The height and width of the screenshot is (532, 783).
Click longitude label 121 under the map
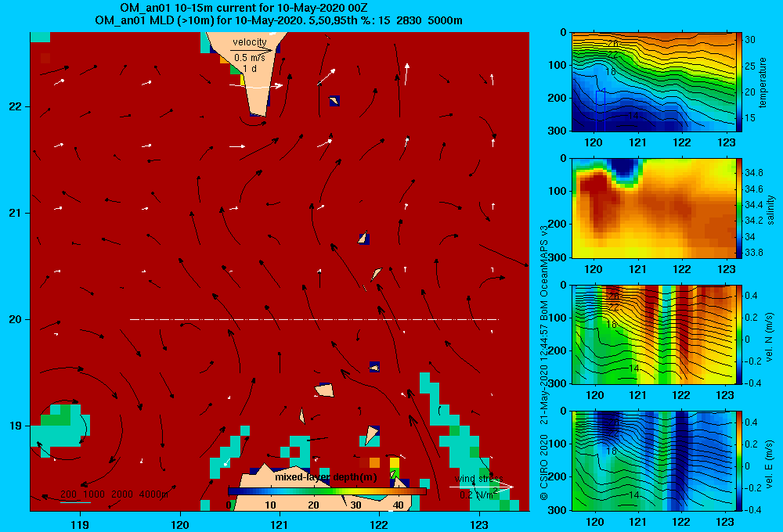(280, 524)
